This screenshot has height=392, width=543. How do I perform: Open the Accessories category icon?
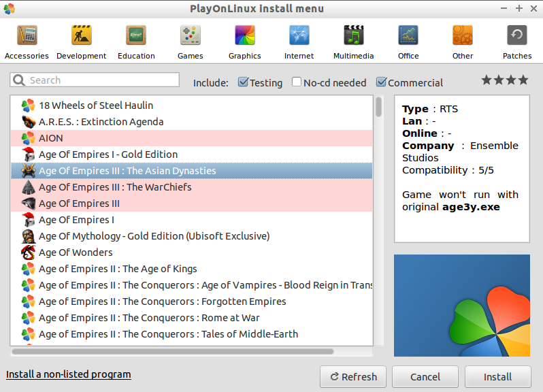27,35
